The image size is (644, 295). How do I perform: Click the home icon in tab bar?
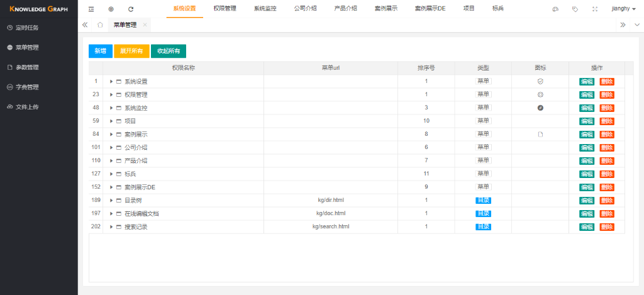click(x=100, y=25)
